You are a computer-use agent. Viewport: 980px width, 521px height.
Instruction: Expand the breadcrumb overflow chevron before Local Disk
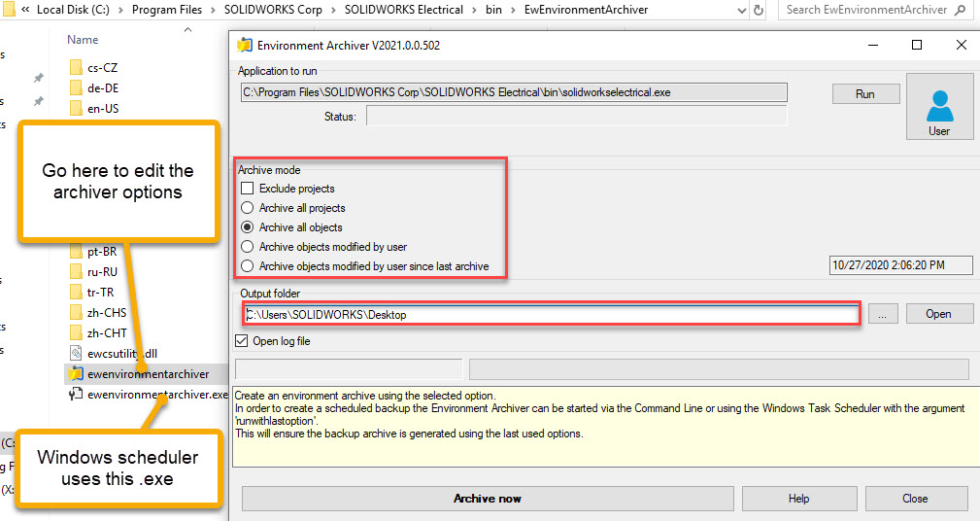(25, 10)
